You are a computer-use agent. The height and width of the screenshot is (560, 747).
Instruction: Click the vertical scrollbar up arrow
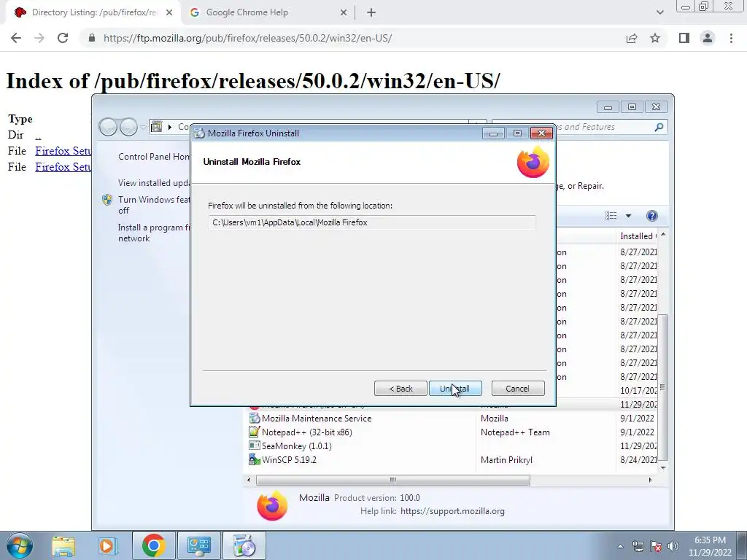(x=662, y=236)
